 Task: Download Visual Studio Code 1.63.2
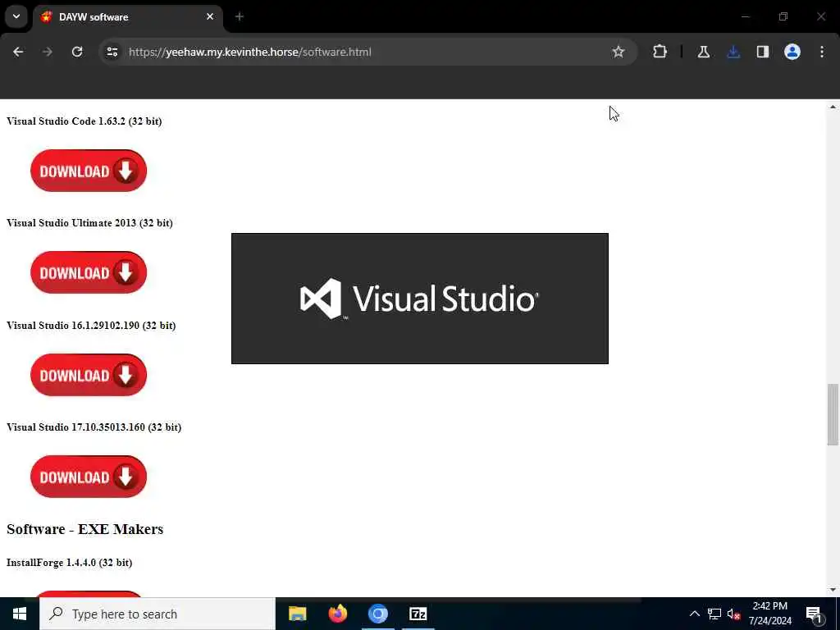click(x=89, y=171)
